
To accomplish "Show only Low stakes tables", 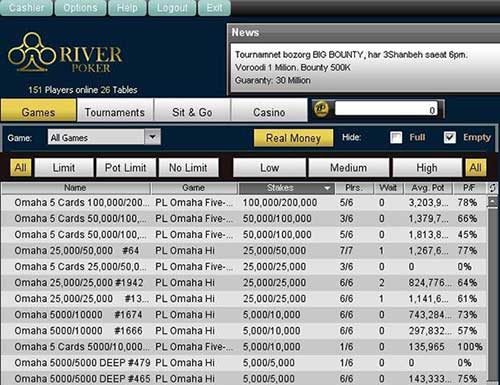I will tap(269, 168).
